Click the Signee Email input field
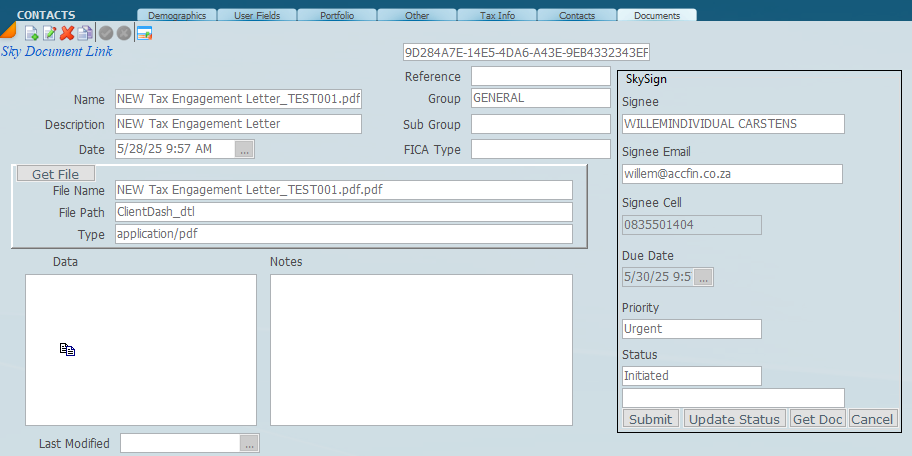Viewport: 912px width, 456px height. (x=732, y=174)
